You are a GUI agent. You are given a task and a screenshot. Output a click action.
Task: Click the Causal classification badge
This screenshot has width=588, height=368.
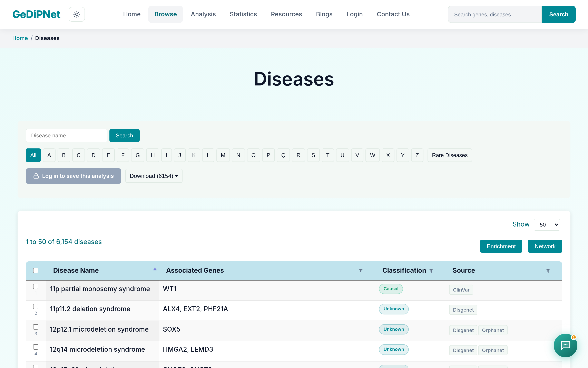(x=391, y=289)
